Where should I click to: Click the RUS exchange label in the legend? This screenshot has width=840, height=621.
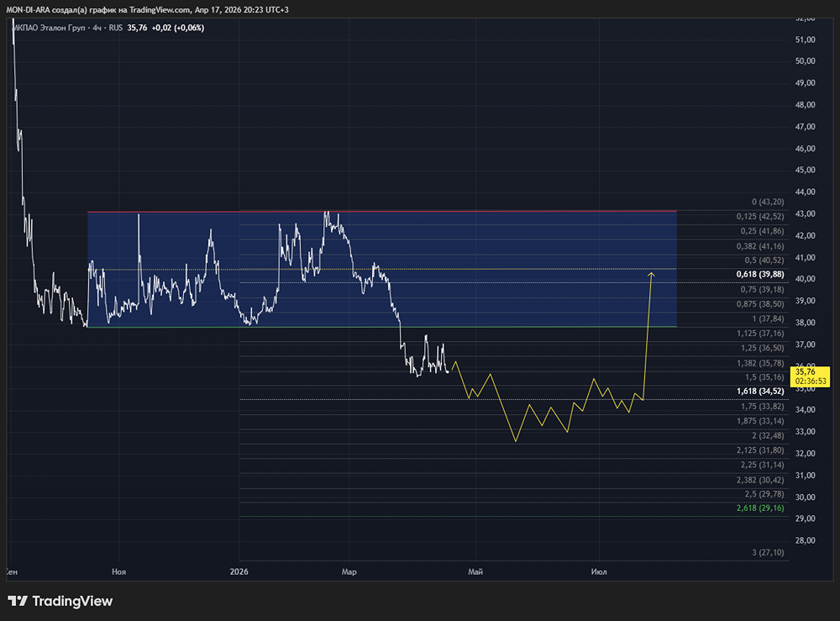116,28
